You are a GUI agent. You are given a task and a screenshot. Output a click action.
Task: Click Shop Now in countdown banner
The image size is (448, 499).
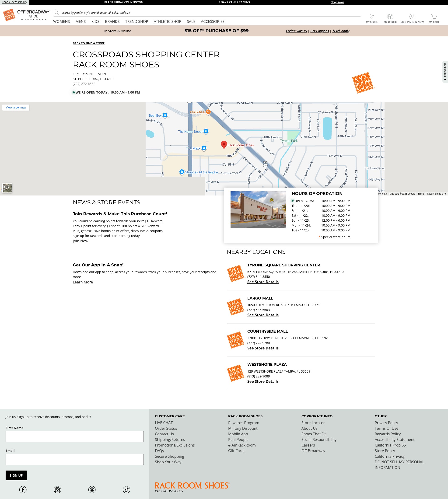click(x=337, y=2)
